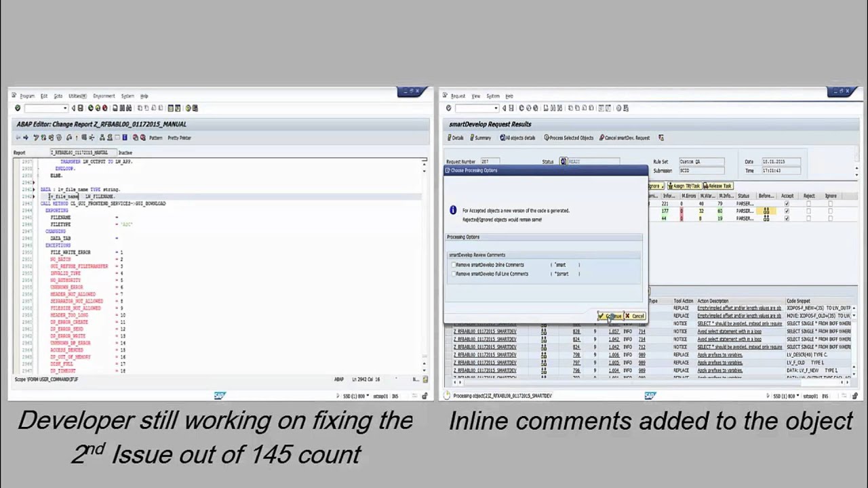
Task: Open the Request menu
Action: click(458, 96)
